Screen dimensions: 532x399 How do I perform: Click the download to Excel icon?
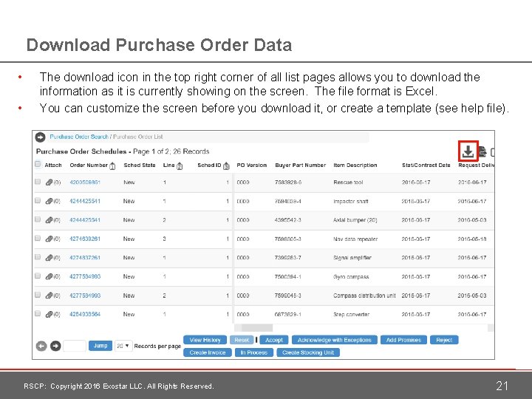468,151
